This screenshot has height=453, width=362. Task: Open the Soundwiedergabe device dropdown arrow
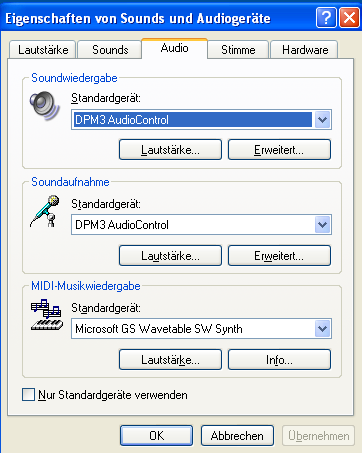click(322, 119)
